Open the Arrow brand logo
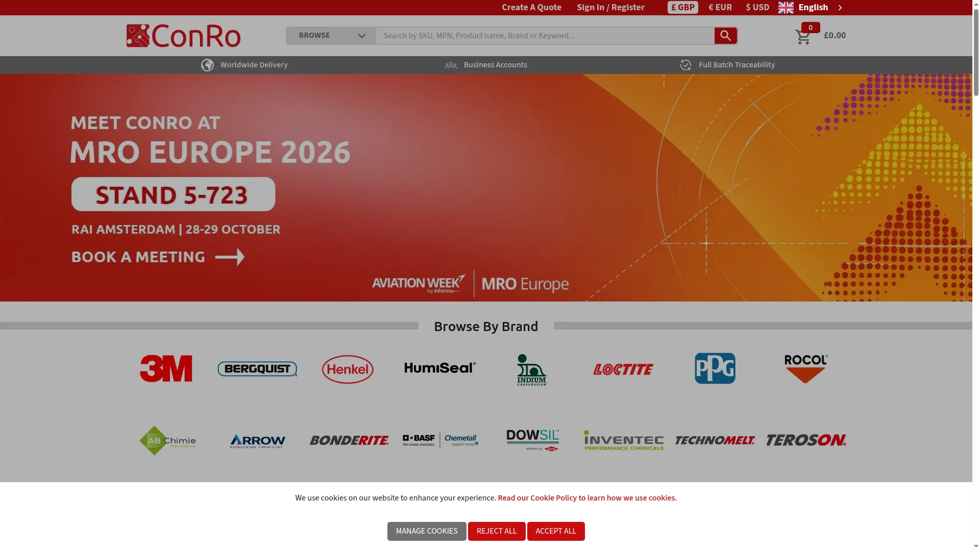The height and width of the screenshot is (551, 980). (x=257, y=441)
